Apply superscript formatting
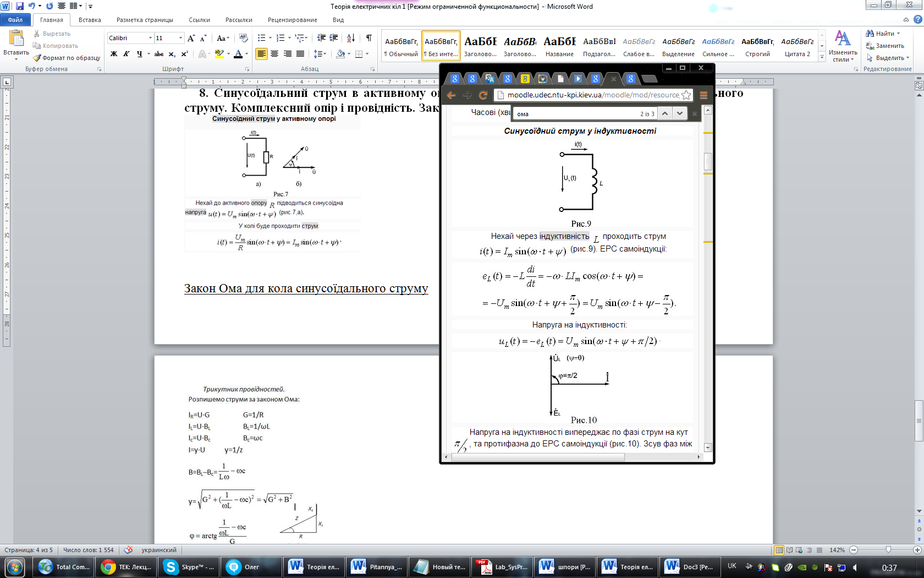The image size is (924, 578). [x=184, y=54]
